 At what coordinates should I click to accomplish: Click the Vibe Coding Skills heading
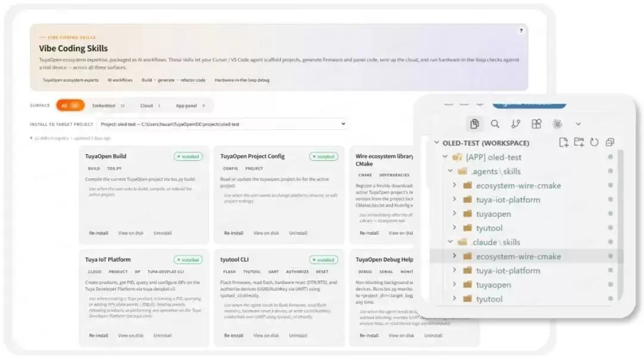pos(73,48)
